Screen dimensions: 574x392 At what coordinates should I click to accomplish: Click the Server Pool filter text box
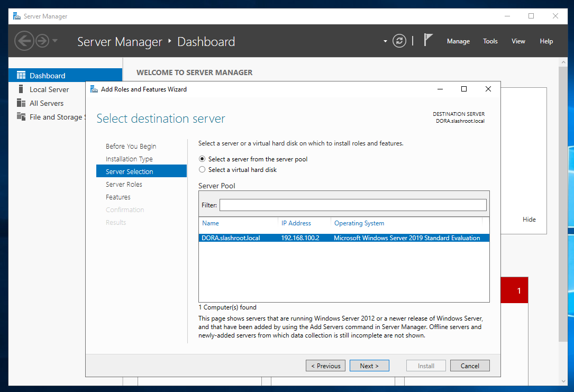point(353,205)
